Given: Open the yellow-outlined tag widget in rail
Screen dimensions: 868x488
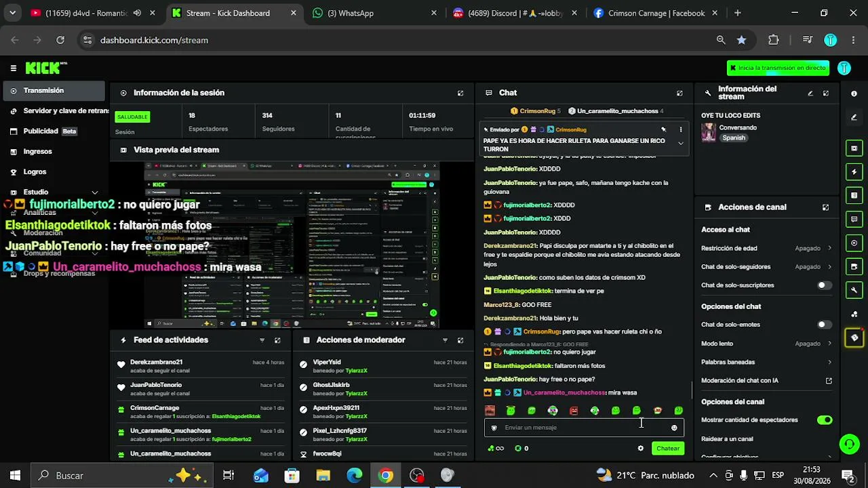Looking at the screenshot, I should tap(854, 338).
